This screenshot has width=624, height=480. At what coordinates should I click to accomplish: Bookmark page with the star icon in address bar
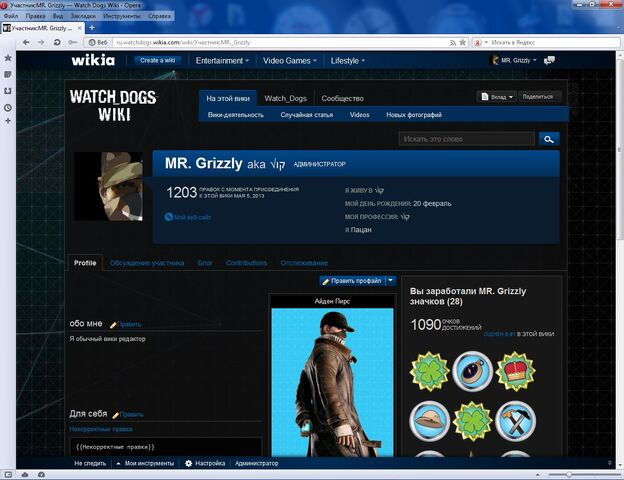pos(462,42)
